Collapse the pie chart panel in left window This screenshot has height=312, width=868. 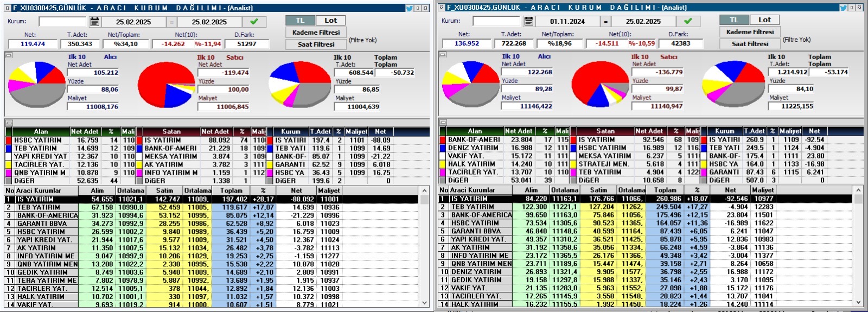[9, 55]
